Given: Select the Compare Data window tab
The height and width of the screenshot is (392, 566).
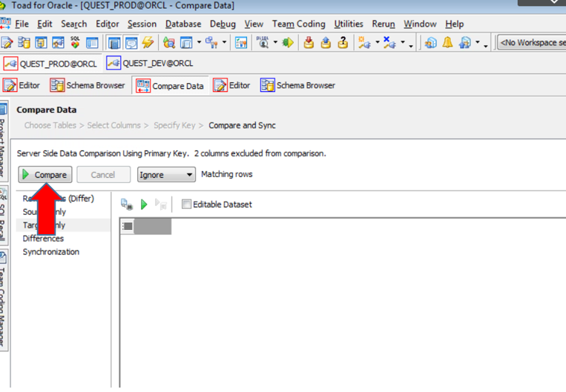Looking at the screenshot, I should point(170,86).
